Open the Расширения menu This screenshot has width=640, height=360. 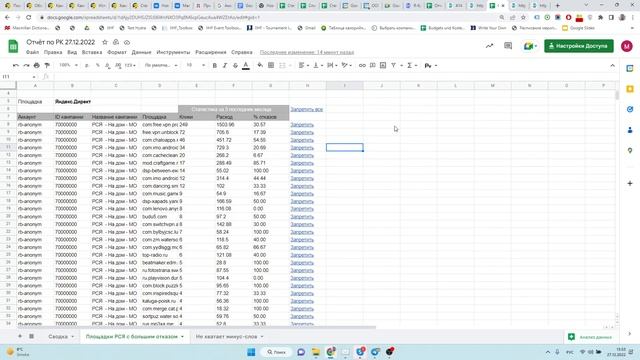(211, 52)
